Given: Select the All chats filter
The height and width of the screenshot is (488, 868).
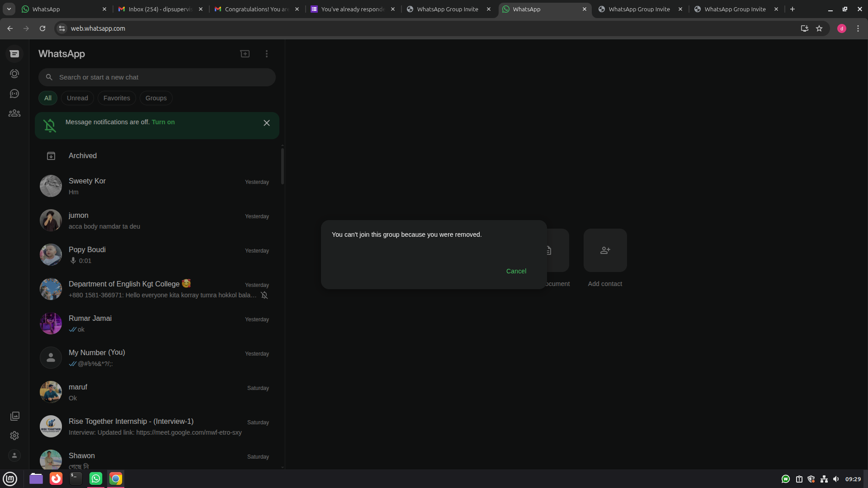Looking at the screenshot, I should 48,98.
